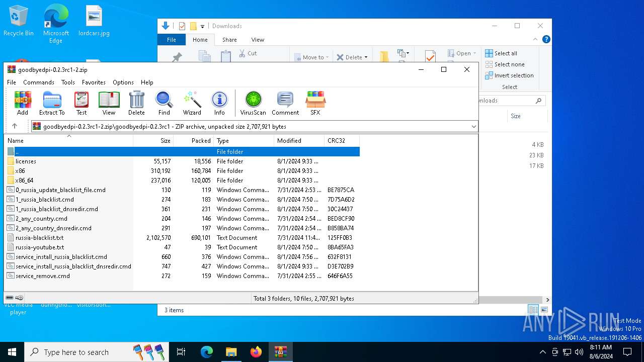Screen dimensions: 644x362
Task: Open the Options menu
Action: (123, 82)
